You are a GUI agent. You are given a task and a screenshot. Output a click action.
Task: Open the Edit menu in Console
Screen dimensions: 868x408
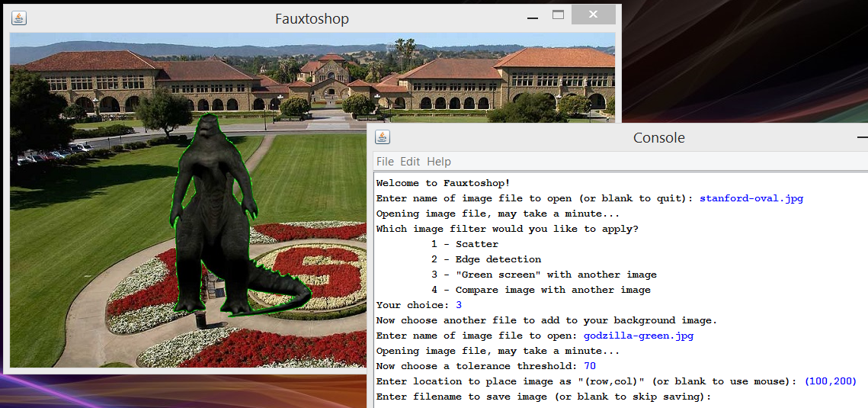pos(410,162)
